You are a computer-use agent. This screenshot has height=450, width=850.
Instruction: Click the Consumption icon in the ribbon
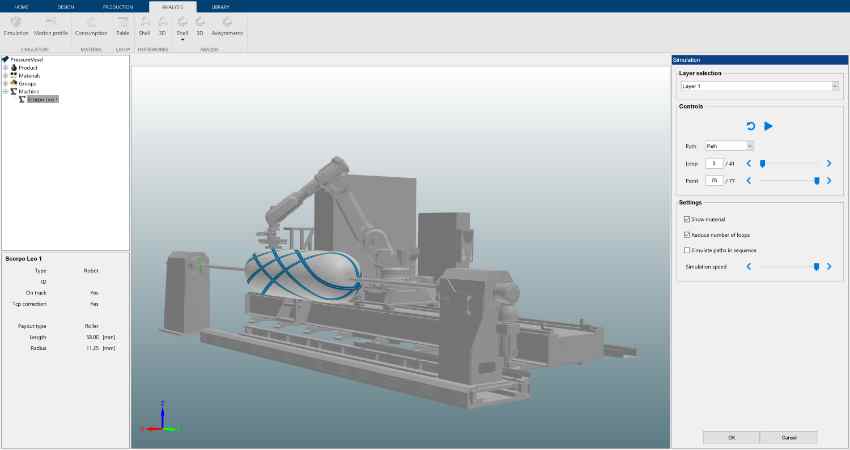[x=91, y=24]
